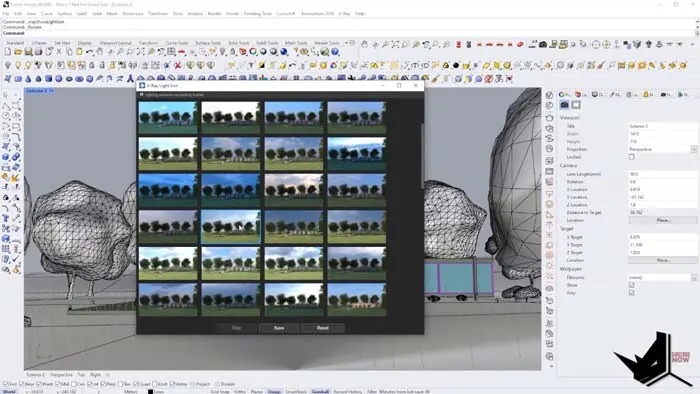The height and width of the screenshot is (394, 700).
Task: Toggle the Mid osnap checkbox
Action: click(58, 384)
